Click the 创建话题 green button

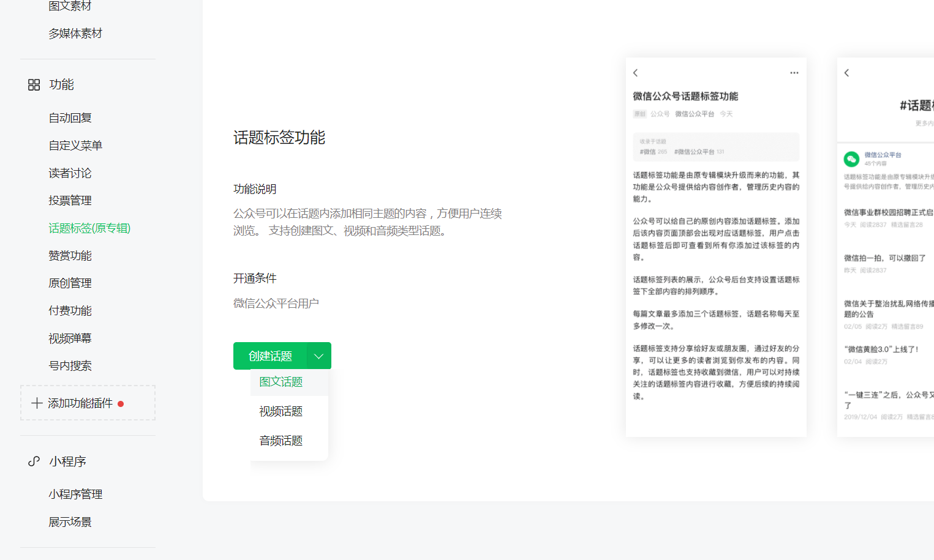pyautogui.click(x=270, y=356)
